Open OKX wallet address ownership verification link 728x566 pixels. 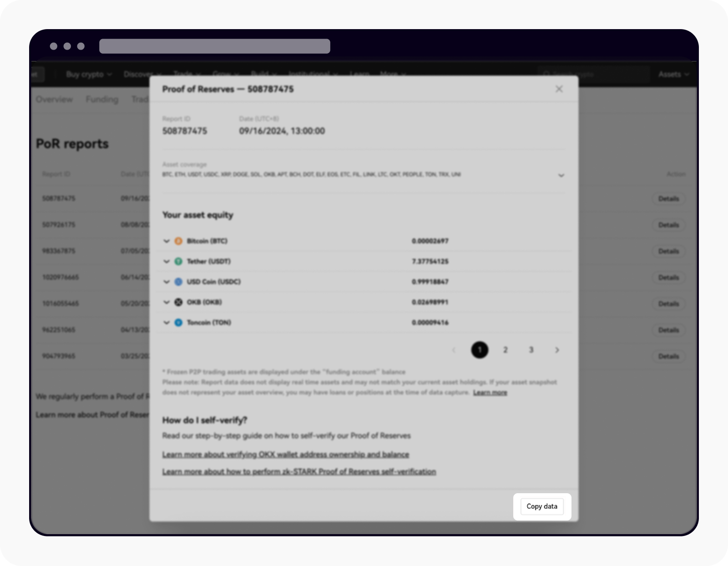coord(285,455)
